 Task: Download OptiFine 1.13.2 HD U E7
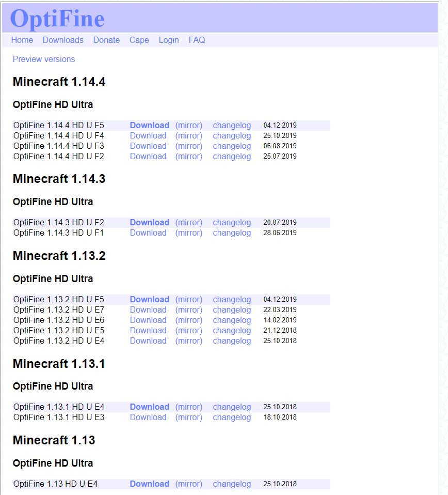148,310
